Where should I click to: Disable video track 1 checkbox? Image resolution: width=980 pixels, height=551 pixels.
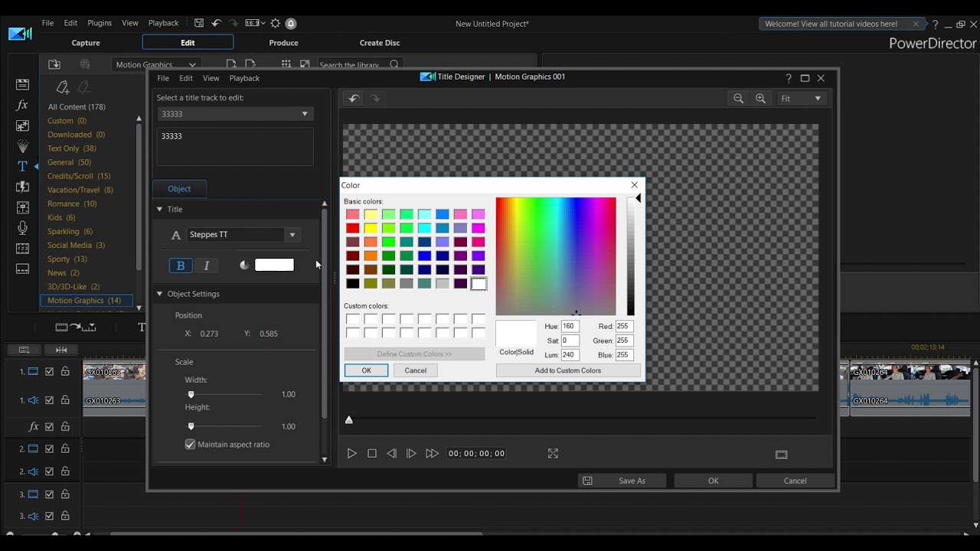coord(50,372)
